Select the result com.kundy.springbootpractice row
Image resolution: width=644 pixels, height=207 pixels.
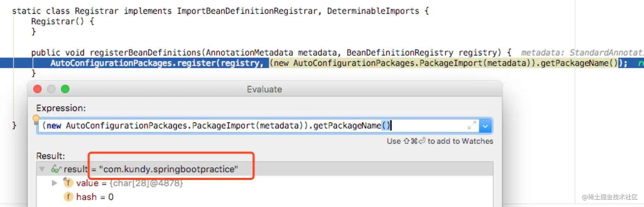pos(265,169)
